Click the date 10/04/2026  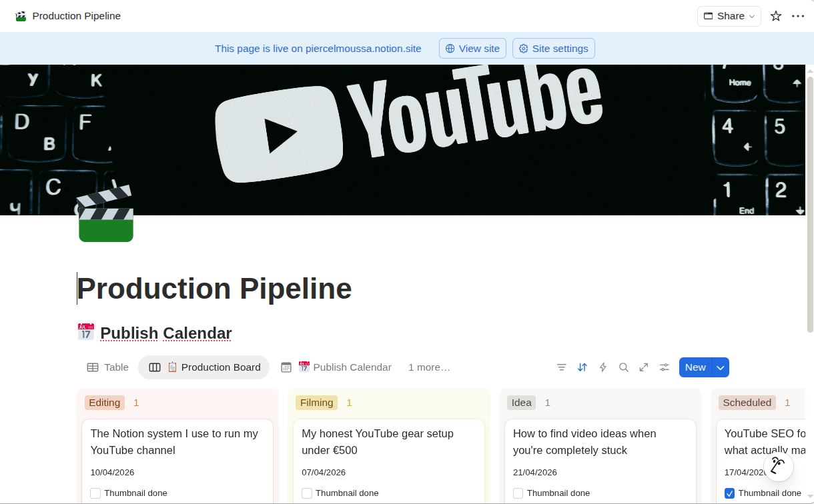click(112, 473)
